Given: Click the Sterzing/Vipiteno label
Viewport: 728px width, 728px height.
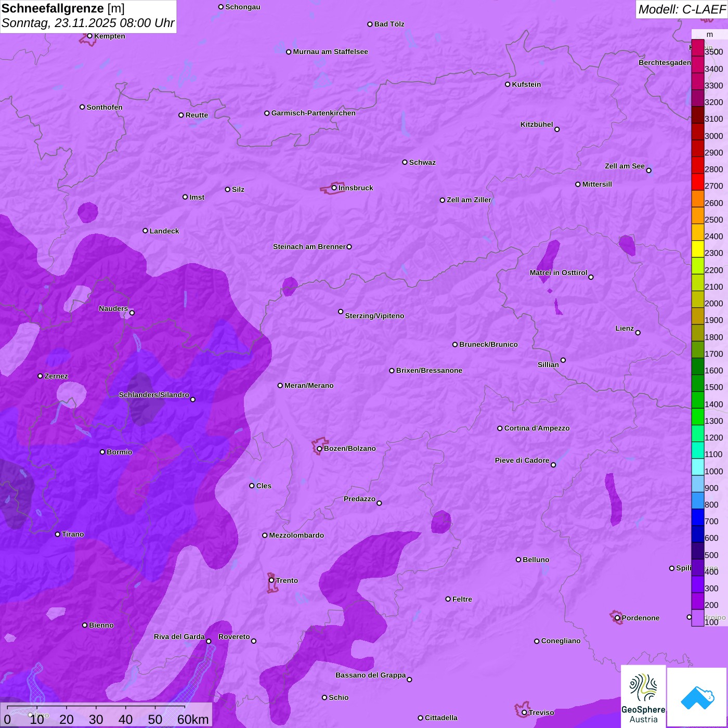Looking at the screenshot, I should point(374,316).
